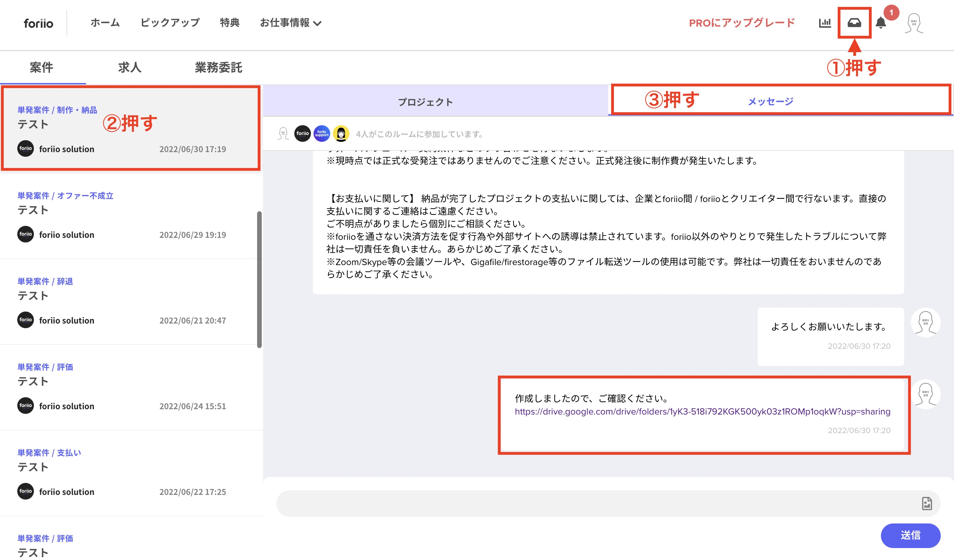954x560 pixels.
Task: Click 4人がこのルームに参加しています text
Action: [420, 134]
